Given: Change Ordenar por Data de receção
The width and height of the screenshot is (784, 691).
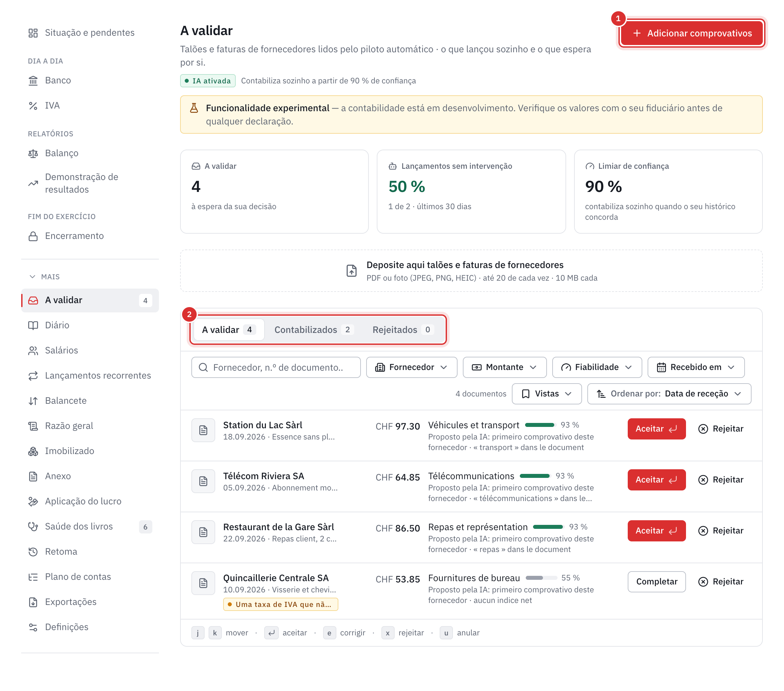Looking at the screenshot, I should (669, 394).
